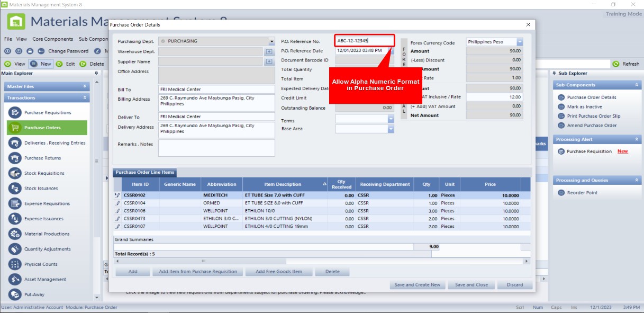Select the Physical Counts icon
The width and height of the screenshot is (644, 313).
[x=15, y=264]
